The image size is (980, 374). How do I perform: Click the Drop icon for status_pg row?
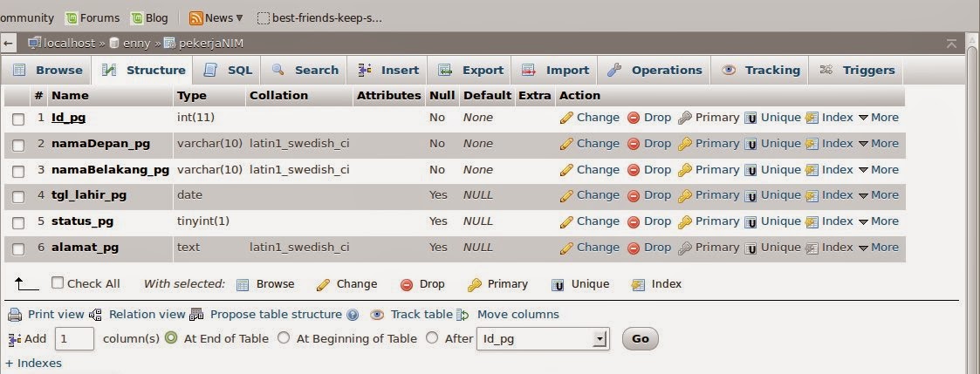point(634,221)
